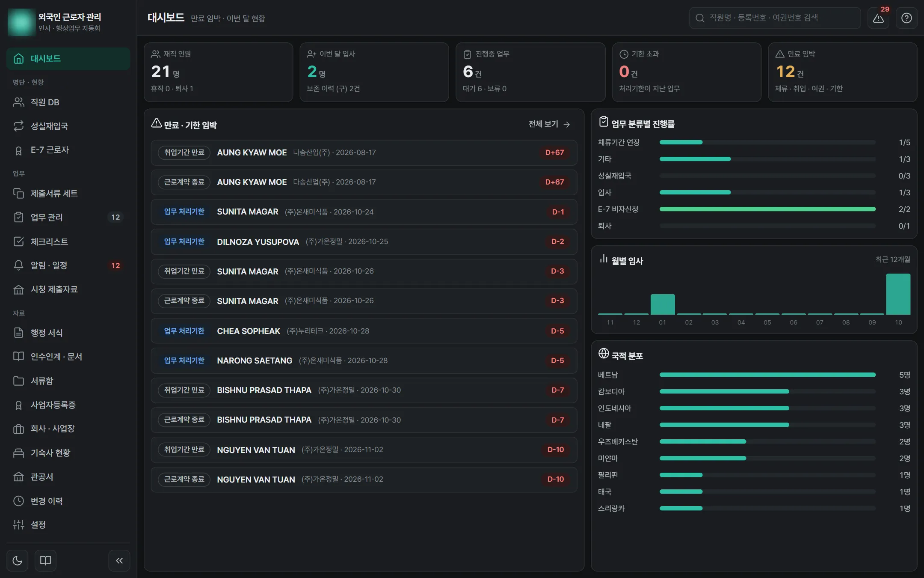The image size is (924, 578).
Task: Open 회사 · 사업장 sidebar item
Action: (68, 429)
